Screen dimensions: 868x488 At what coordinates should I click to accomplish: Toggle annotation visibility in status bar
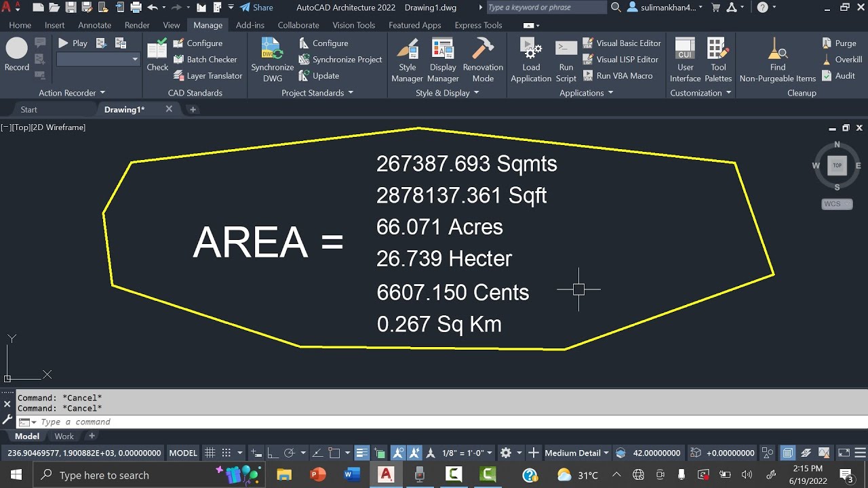pos(398,453)
